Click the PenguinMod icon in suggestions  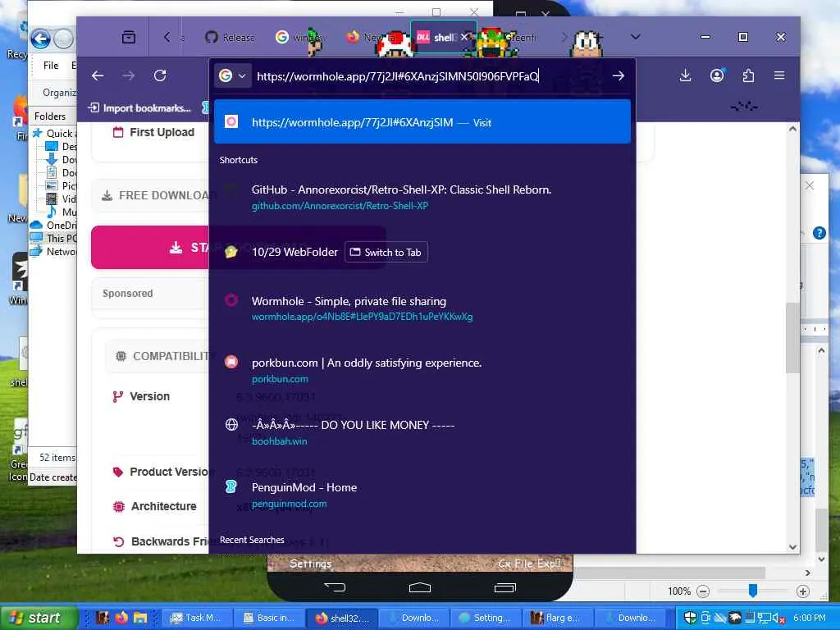pos(231,487)
